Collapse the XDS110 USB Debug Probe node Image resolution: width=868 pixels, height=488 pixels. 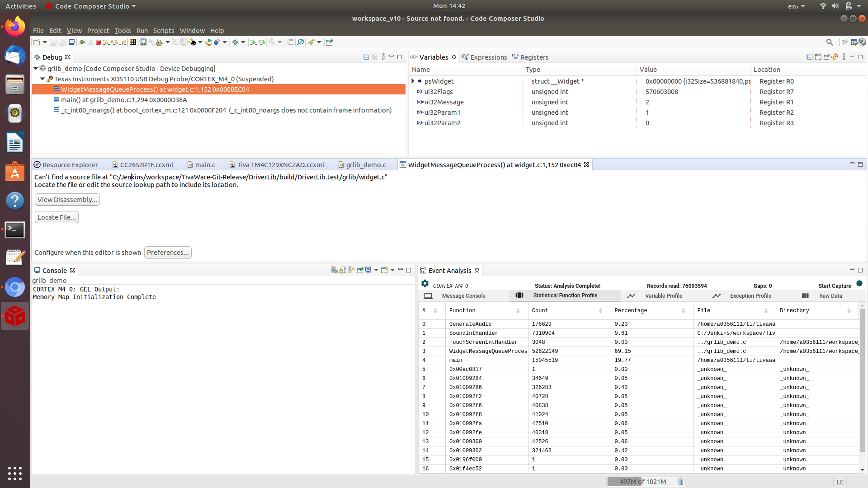coord(42,79)
